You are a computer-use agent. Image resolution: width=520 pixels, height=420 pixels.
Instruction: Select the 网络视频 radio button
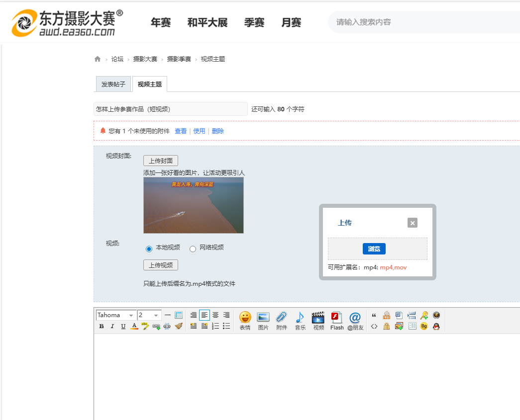[193, 249]
